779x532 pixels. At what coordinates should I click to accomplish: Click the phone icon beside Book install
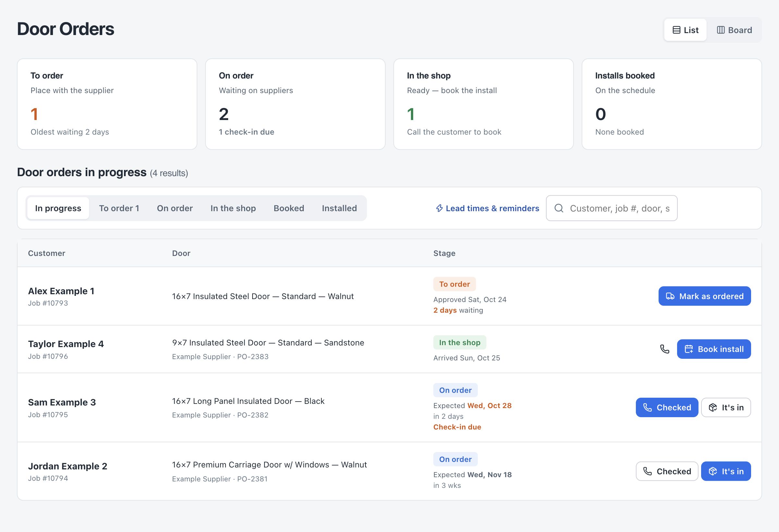(664, 349)
